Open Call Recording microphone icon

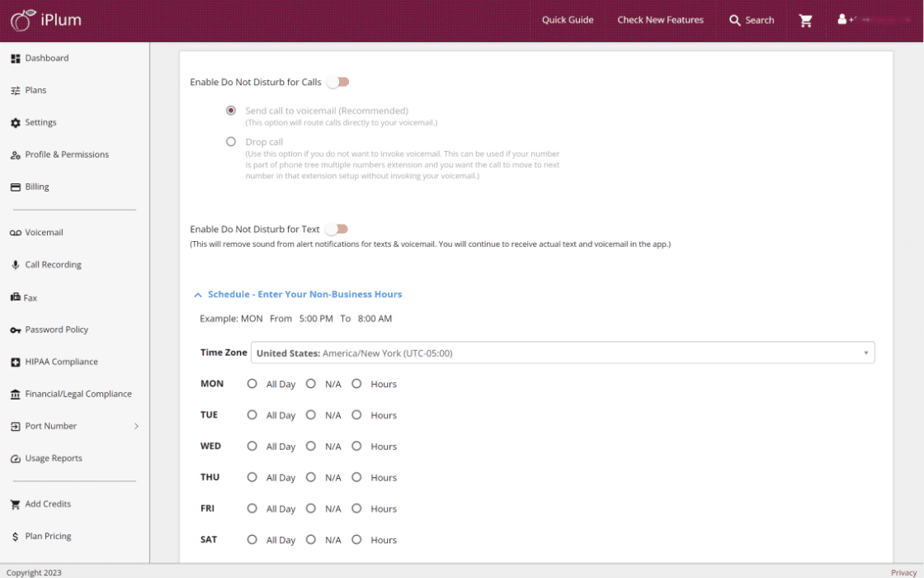(15, 265)
